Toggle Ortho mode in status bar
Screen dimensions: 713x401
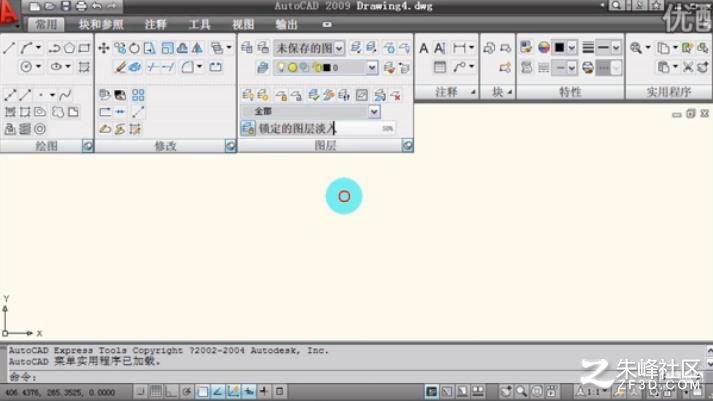click(x=171, y=391)
